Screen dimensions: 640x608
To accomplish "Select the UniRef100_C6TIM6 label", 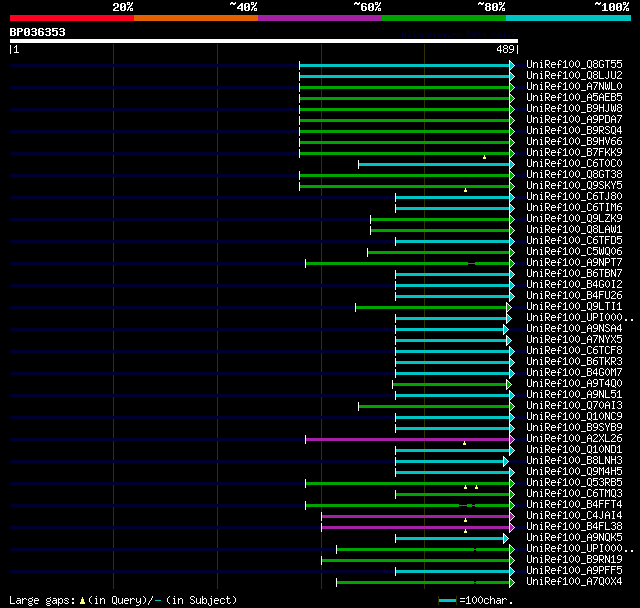I will click(x=574, y=208).
